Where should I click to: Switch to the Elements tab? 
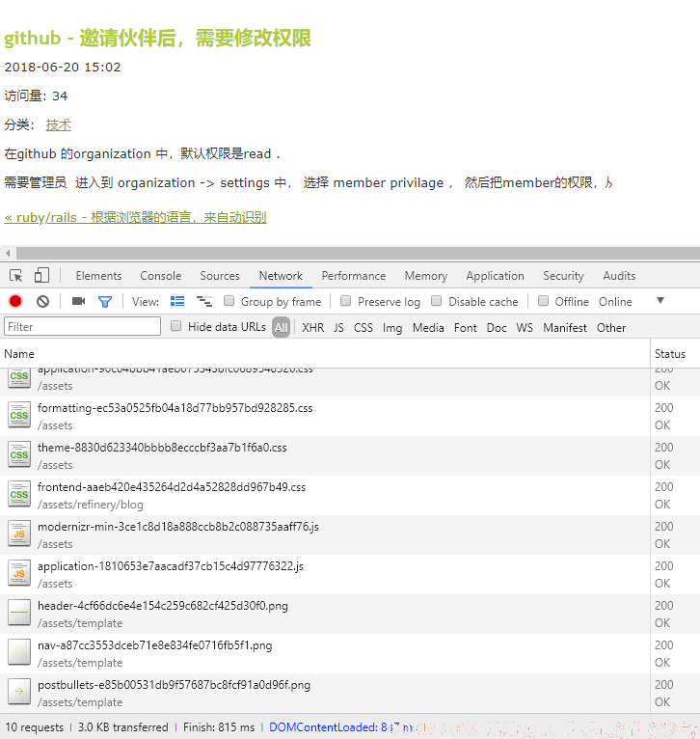pyautogui.click(x=98, y=276)
